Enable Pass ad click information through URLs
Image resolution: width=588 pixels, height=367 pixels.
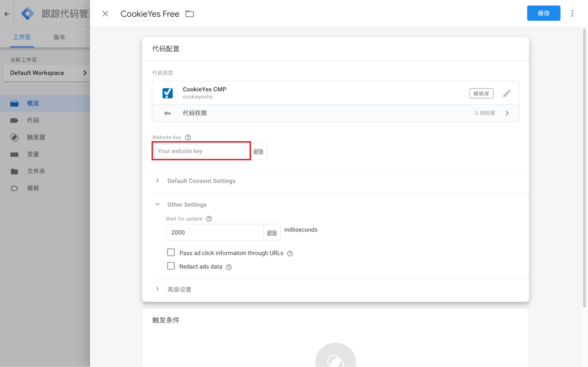(171, 252)
